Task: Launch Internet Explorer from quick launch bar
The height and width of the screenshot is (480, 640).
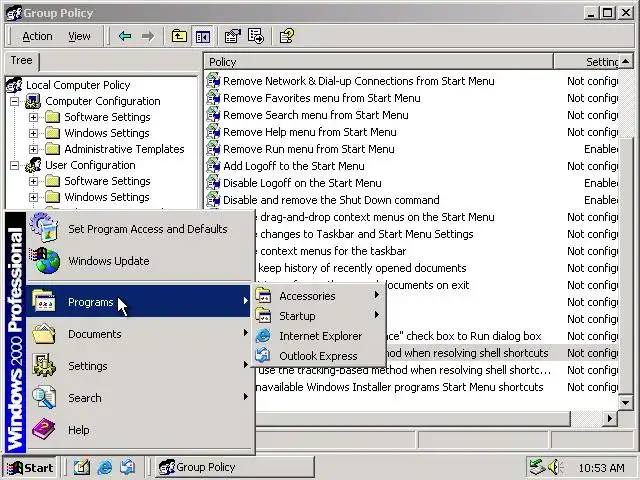Action: [x=105, y=467]
